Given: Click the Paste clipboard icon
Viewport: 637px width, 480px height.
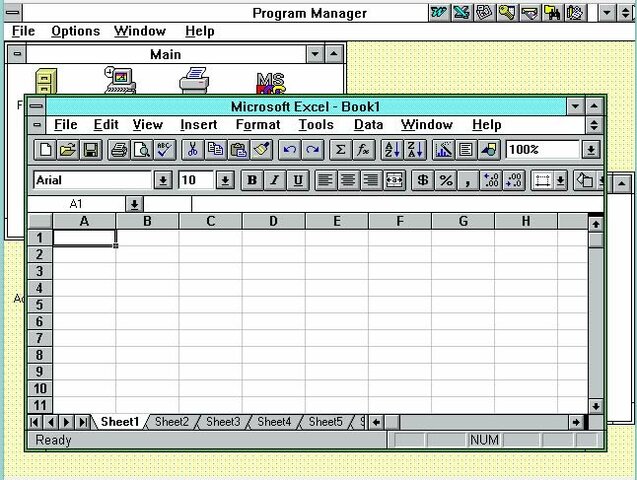Looking at the screenshot, I should click(x=238, y=150).
